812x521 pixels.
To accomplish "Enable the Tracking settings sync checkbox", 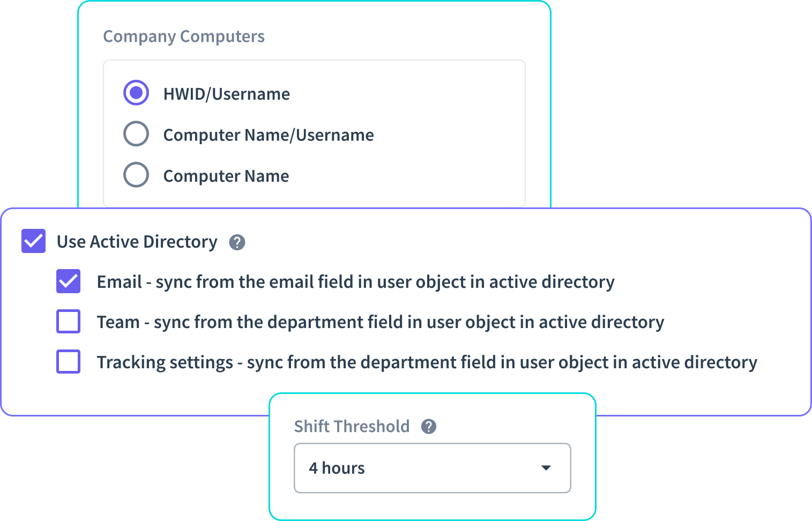I will [68, 362].
